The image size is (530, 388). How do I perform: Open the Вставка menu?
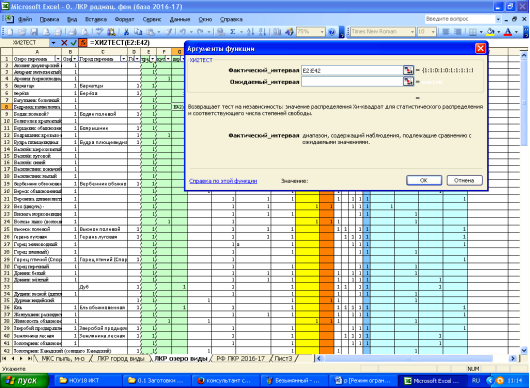(96, 19)
